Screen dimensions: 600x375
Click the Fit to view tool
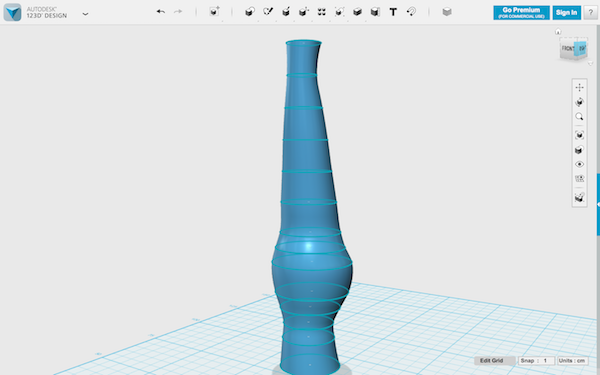(579, 135)
